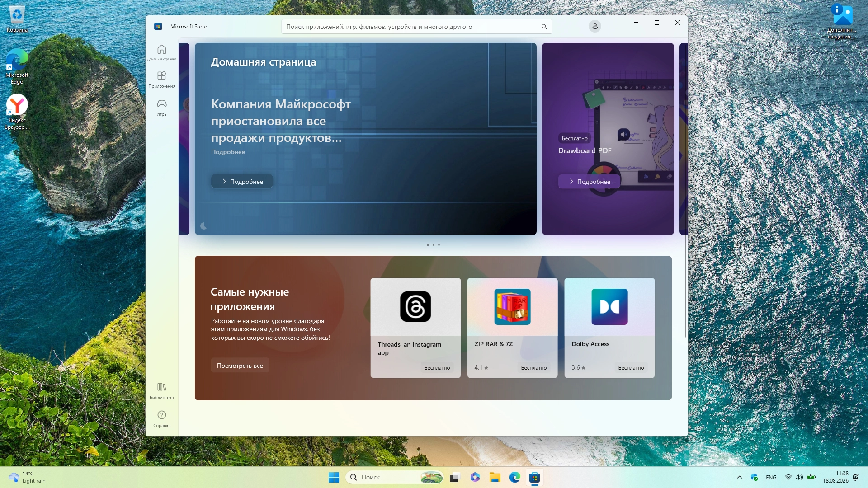The image size is (868, 488).
Task: Open the battery status tray icon
Action: (811, 477)
